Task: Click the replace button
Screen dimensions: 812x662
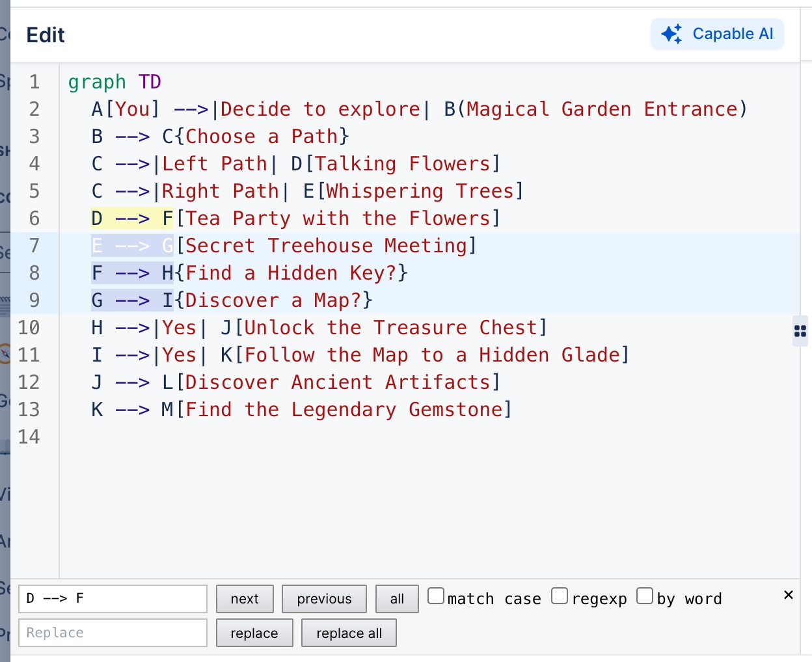Action: [254, 632]
